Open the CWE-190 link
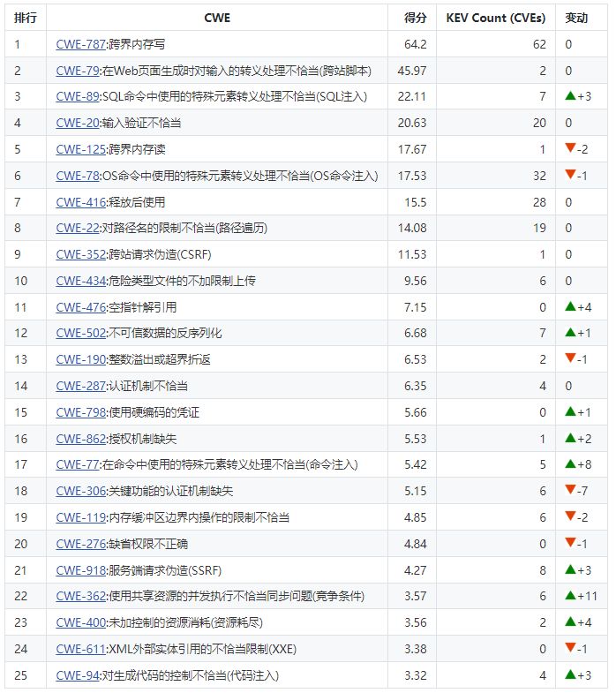Image resolution: width=616 pixels, height=693 pixels. 81,360
